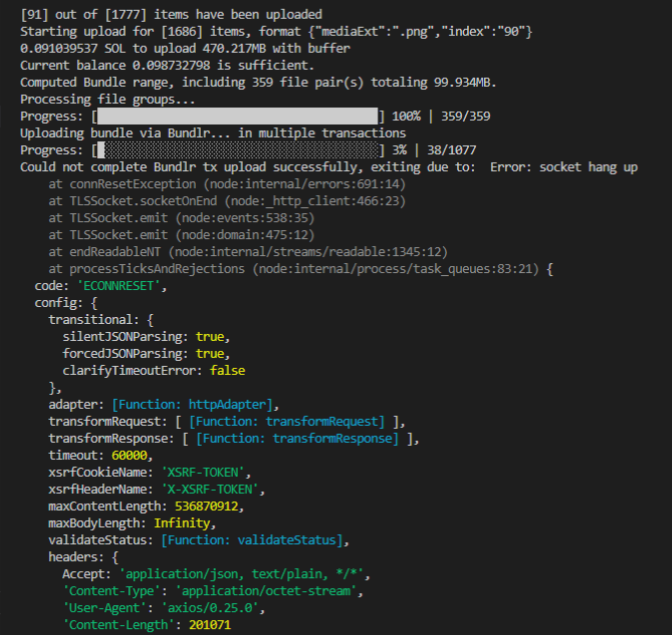Click the timeout value 60000
Image resolution: width=672 pixels, height=635 pixels.
129,455
